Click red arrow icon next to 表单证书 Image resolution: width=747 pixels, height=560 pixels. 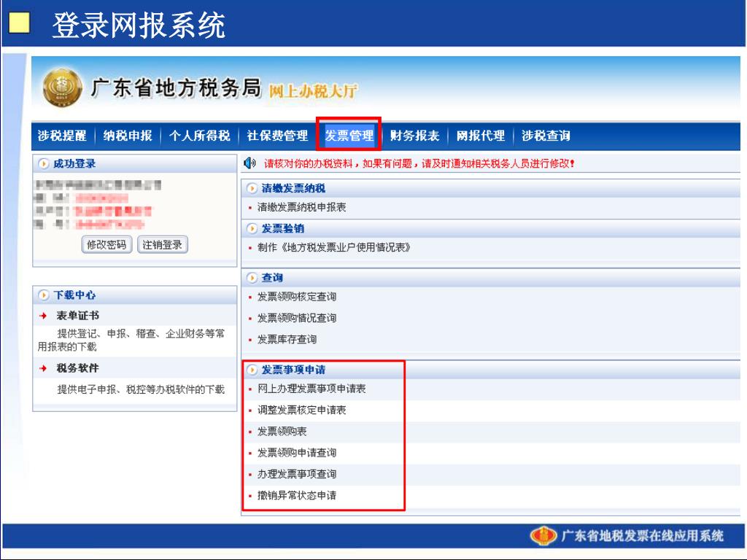click(43, 316)
